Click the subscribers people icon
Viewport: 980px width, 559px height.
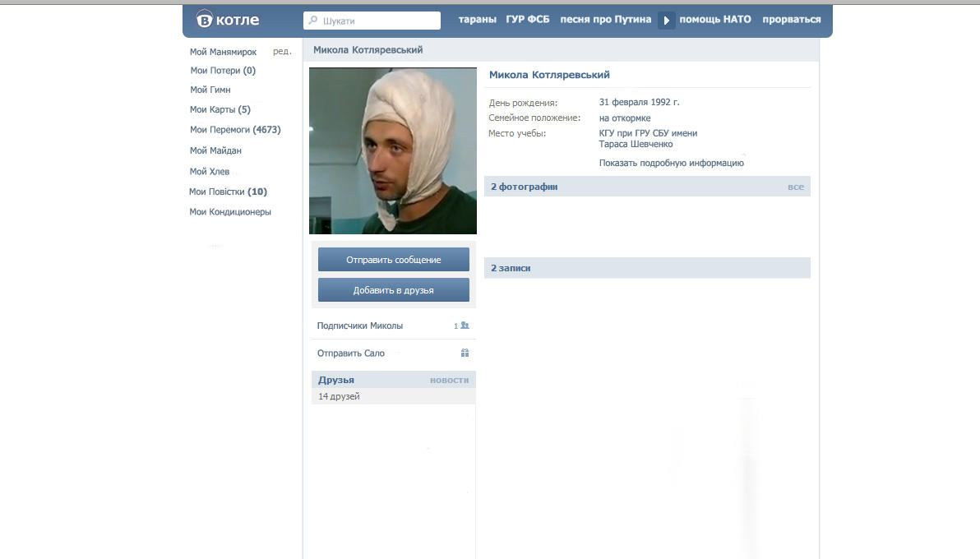pyautogui.click(x=465, y=326)
